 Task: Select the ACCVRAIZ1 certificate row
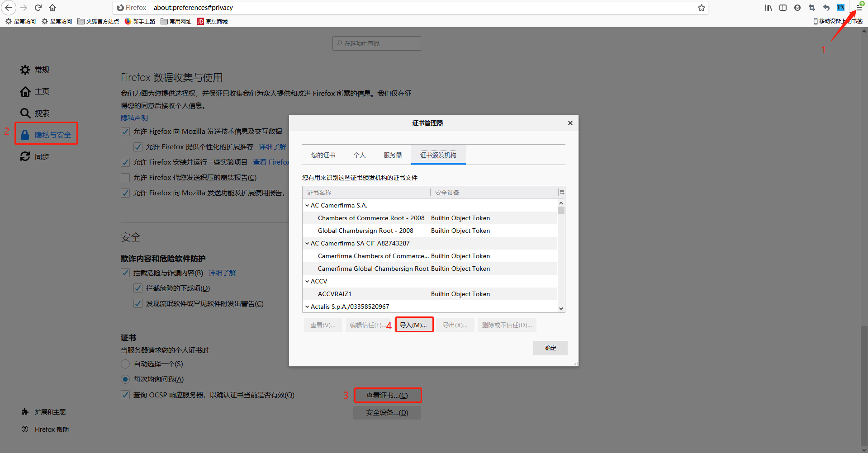pyautogui.click(x=430, y=294)
